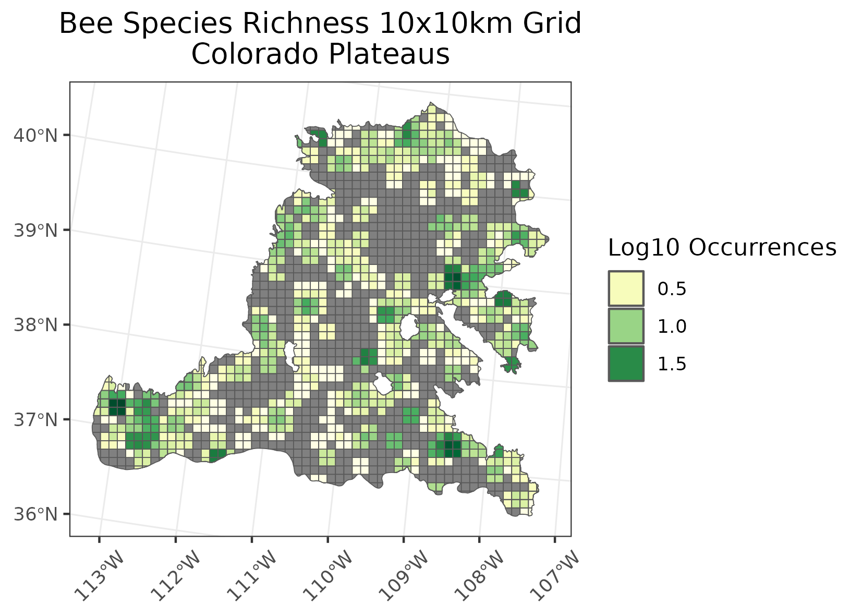Click the 'Colorado Plateaus' subtitle text
The height and width of the screenshot is (616, 862).
point(320,54)
